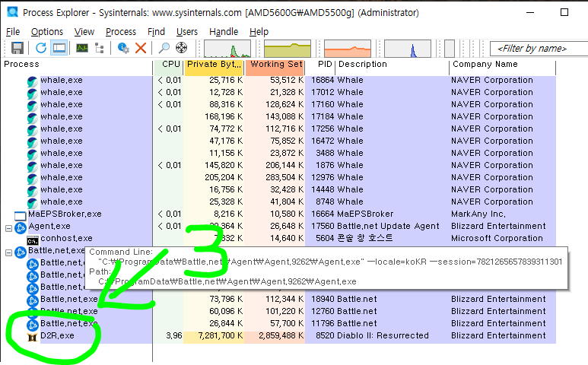Collapse the Agent.exe tree node
The width and height of the screenshot is (588, 365).
point(8,228)
